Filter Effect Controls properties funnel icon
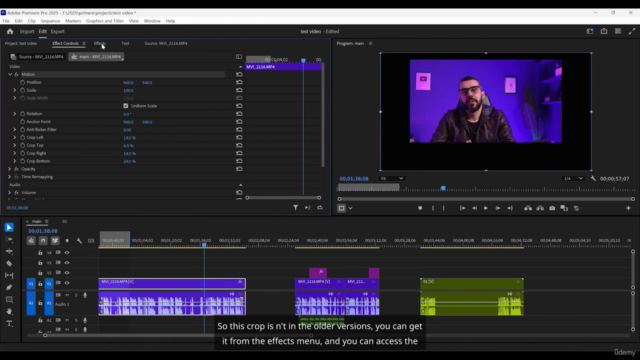Screen dimensions: 640x360 pos(296,208)
